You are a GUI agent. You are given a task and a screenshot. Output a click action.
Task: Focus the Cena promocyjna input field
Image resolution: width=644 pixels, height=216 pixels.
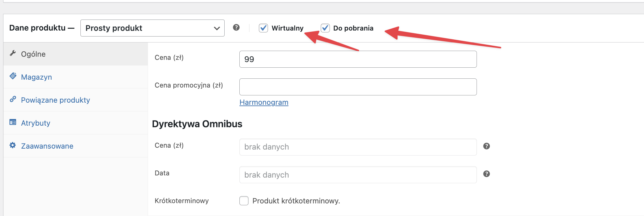(x=358, y=87)
